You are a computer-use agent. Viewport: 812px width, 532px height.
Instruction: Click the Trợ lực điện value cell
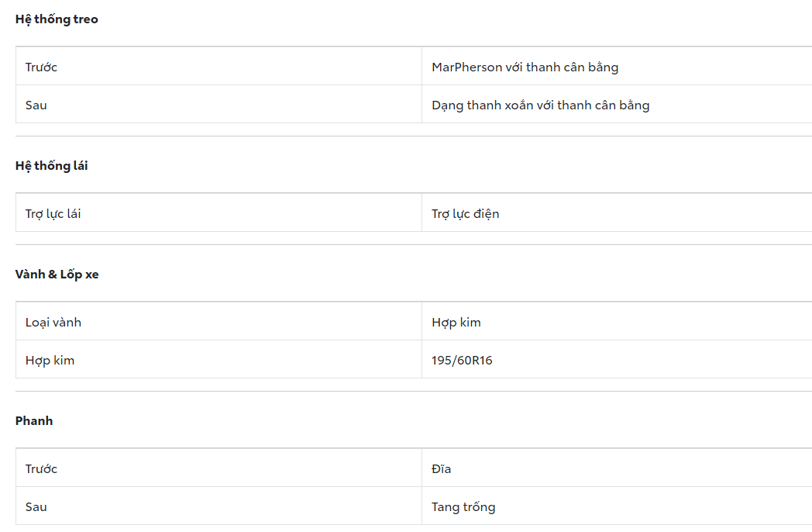pos(465,213)
